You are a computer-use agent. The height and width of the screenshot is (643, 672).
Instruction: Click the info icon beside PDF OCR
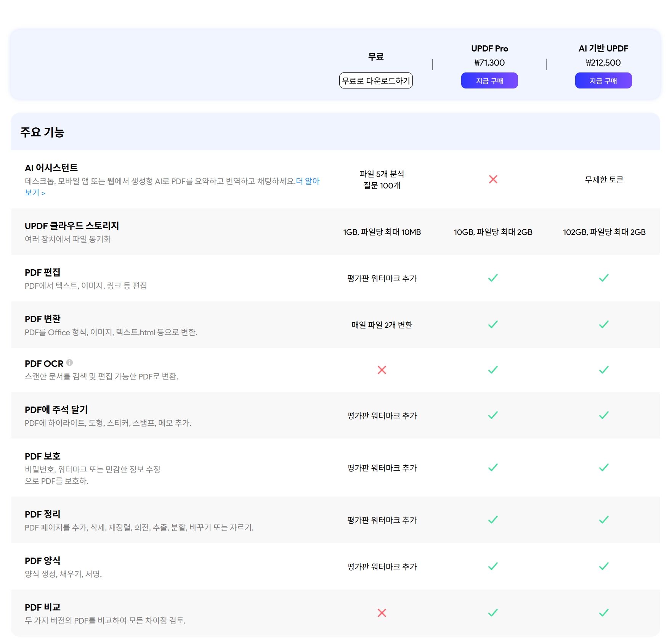69,362
